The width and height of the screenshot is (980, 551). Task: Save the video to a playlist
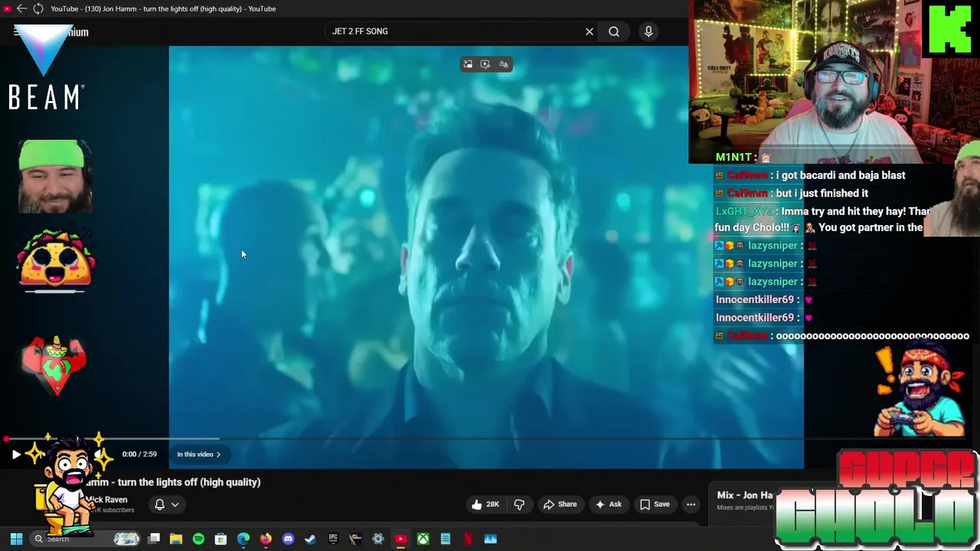tap(655, 504)
